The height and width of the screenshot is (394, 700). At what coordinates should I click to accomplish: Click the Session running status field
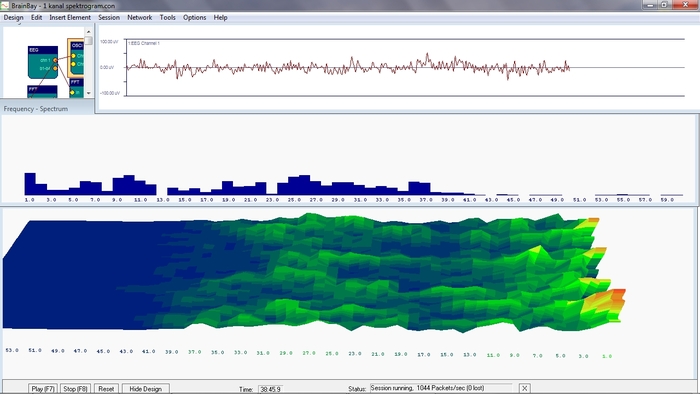441,388
